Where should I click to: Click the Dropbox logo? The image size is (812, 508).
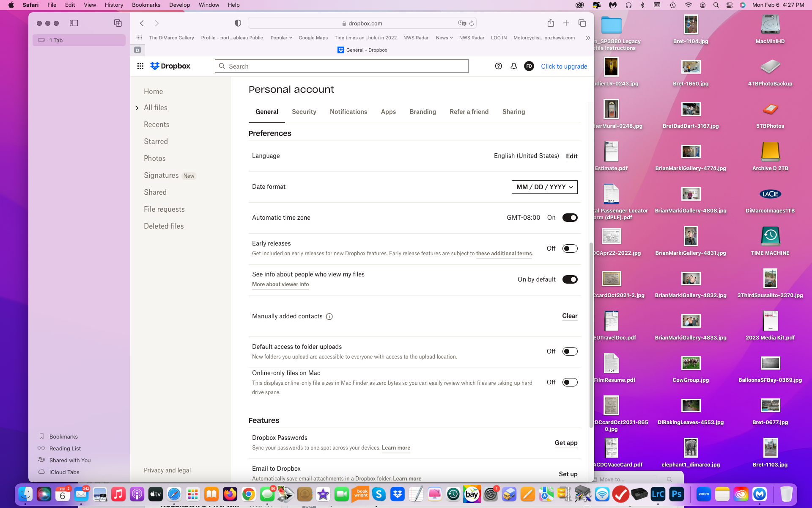click(x=170, y=66)
